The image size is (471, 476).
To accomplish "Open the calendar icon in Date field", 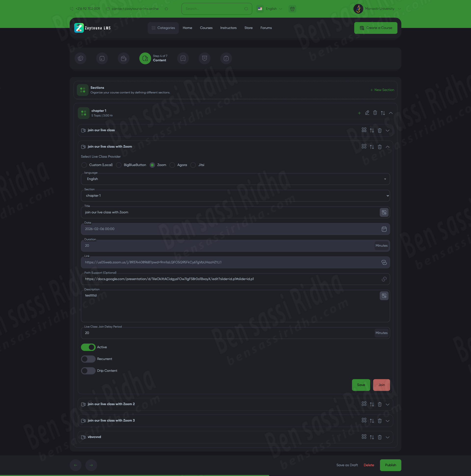I will [x=384, y=229].
